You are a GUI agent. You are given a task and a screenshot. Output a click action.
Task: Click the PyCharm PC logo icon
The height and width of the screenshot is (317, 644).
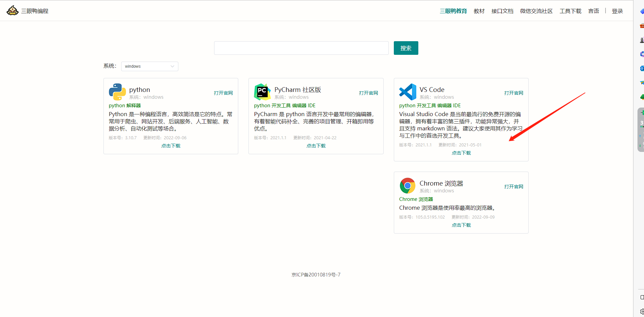[x=262, y=92]
